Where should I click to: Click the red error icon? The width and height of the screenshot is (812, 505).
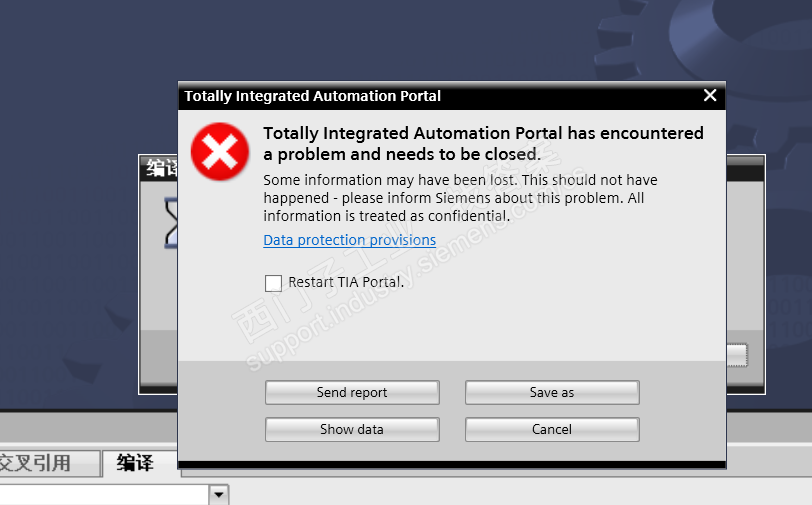(x=220, y=152)
